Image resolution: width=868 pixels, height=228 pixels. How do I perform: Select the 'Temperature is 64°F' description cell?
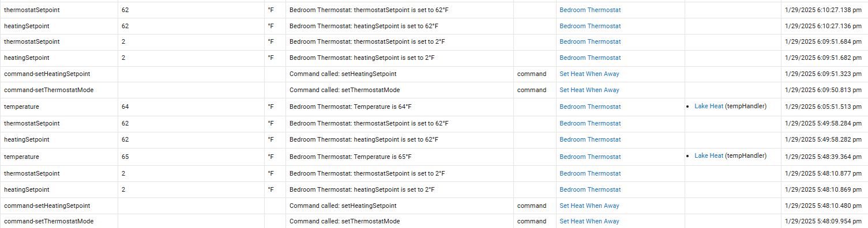pos(399,107)
